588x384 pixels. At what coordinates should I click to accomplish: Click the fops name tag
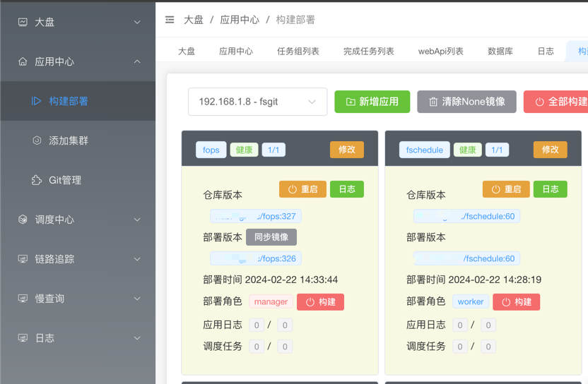(211, 150)
